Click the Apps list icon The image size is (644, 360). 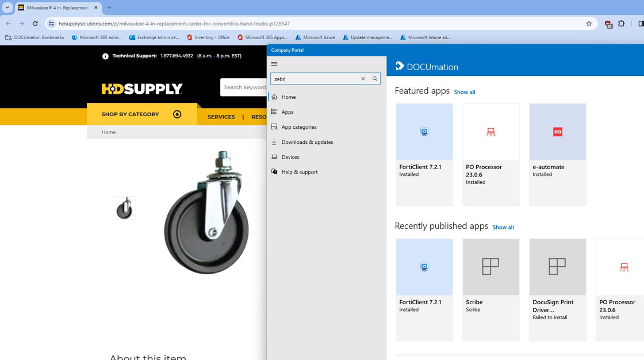click(x=274, y=112)
